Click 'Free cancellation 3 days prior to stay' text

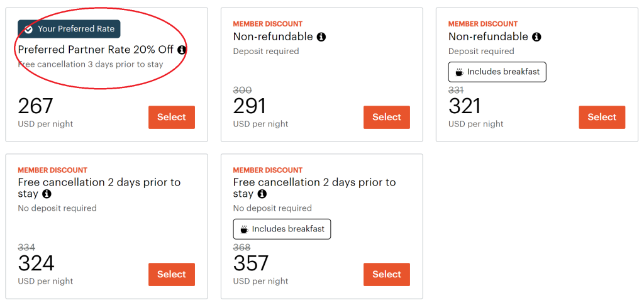click(x=91, y=64)
